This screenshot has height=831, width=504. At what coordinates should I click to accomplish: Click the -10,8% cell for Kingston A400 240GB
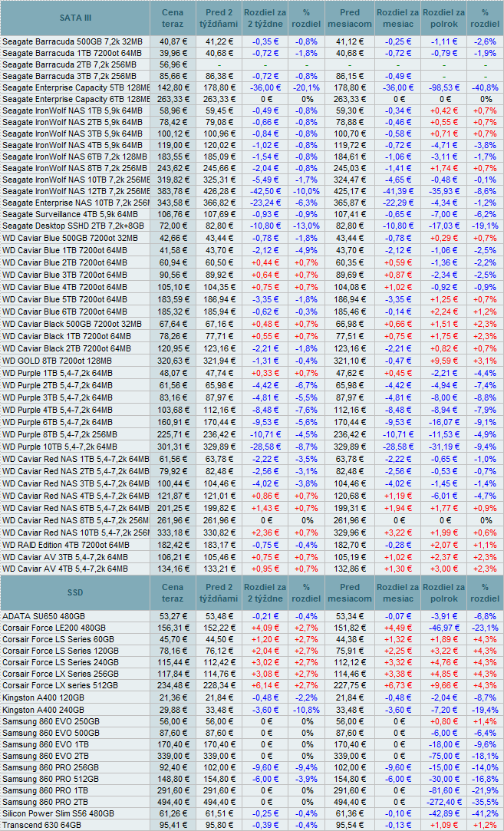[306, 709]
